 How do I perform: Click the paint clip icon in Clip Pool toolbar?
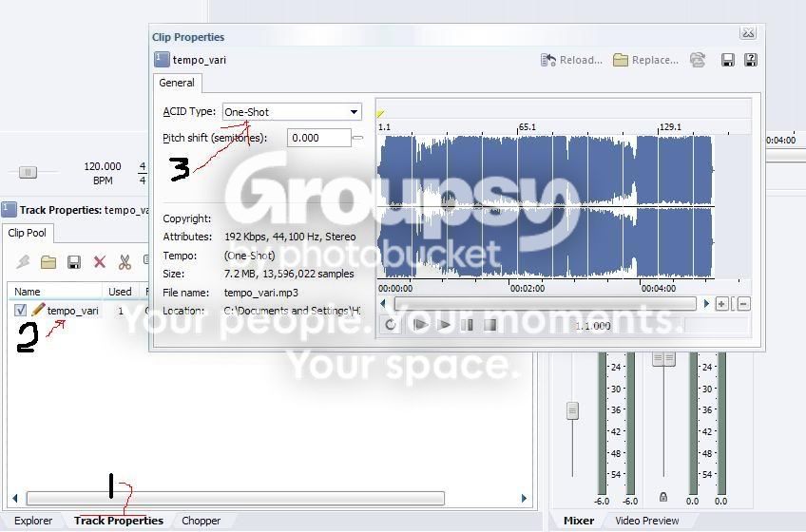tap(23, 262)
